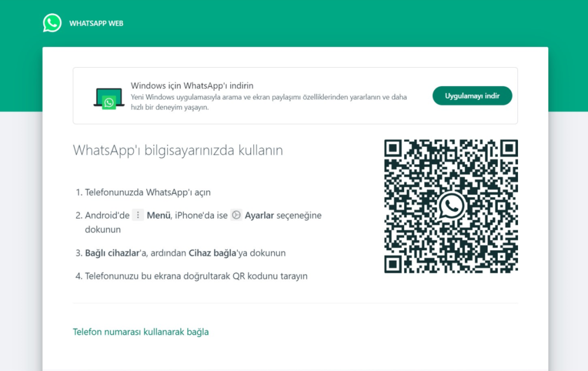
Task: Click the heading WhatsApp'ı bilgisayarınızda kullanın
Action: click(x=177, y=150)
